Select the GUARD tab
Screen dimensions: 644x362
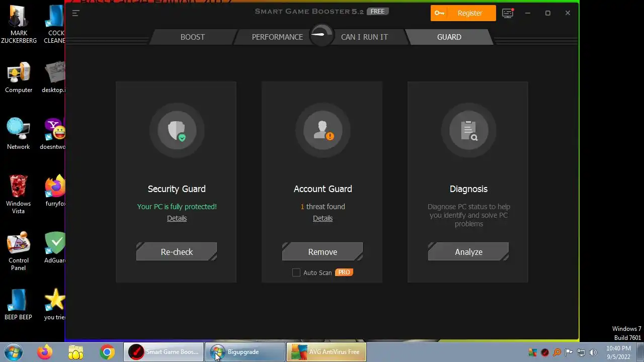tap(449, 37)
